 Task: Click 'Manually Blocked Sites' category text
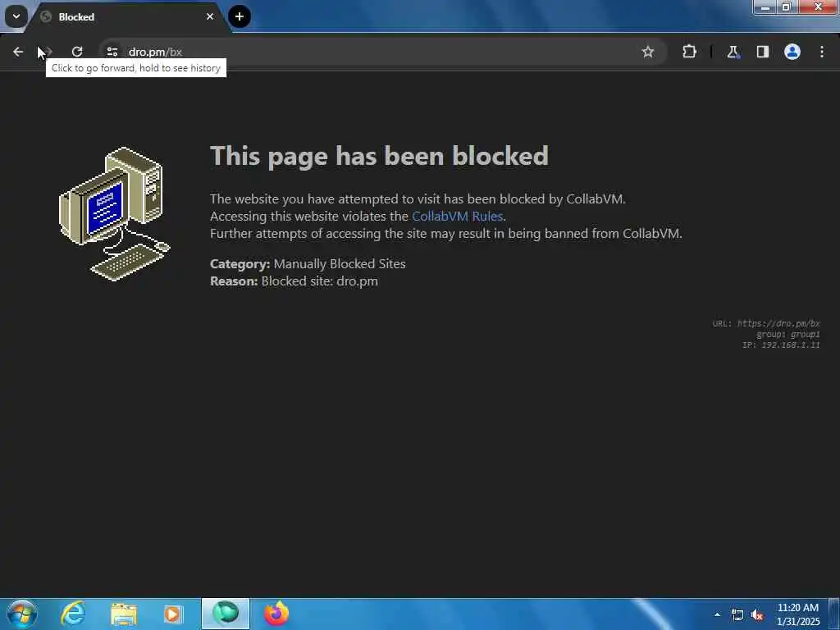tap(340, 264)
